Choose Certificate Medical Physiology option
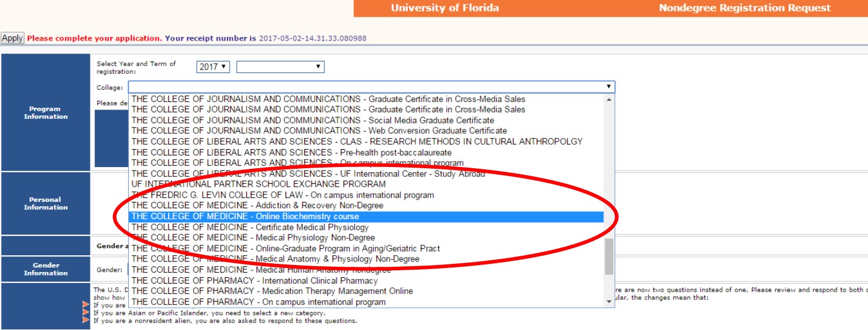The image size is (868, 330). point(366,227)
